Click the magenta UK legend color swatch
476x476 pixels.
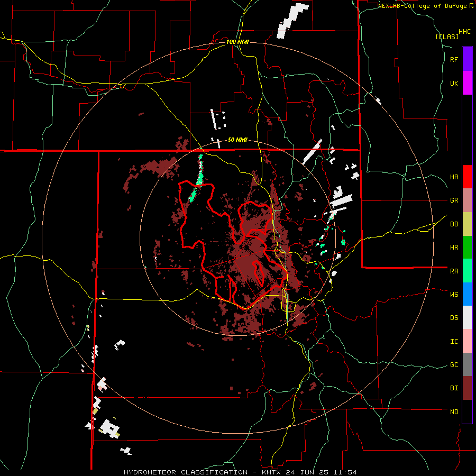(x=467, y=83)
